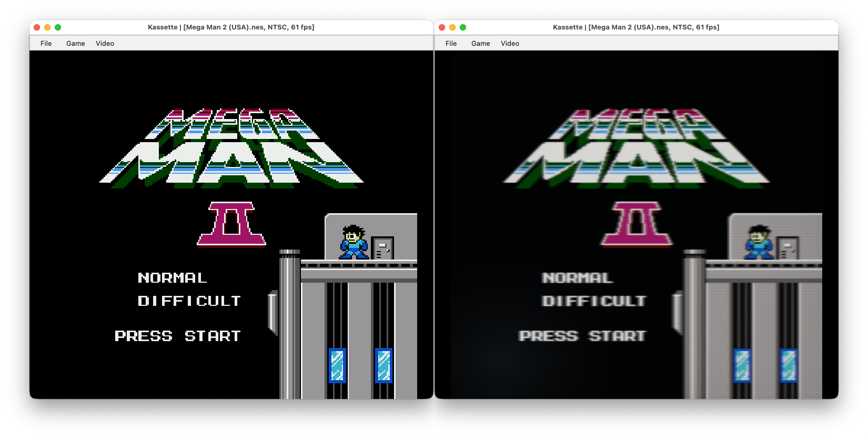The width and height of the screenshot is (868, 438).
Task: Open the Video menu in the sharp-pixel window
Action: pyautogui.click(x=105, y=43)
